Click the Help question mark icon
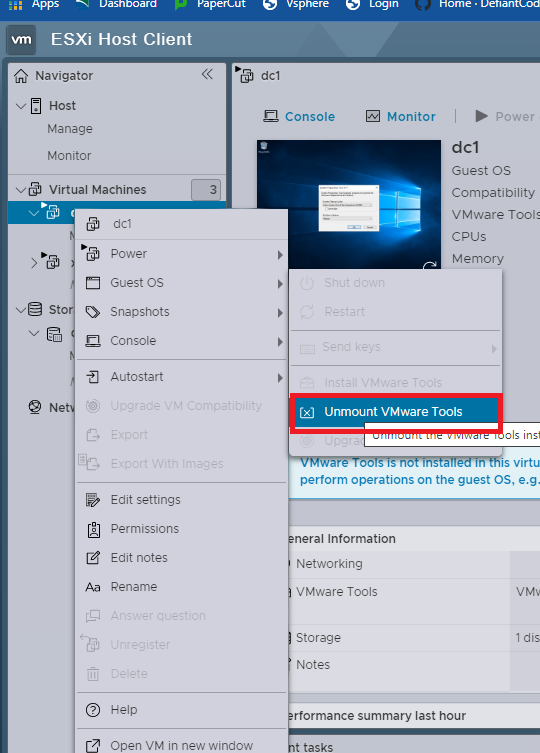 93,710
